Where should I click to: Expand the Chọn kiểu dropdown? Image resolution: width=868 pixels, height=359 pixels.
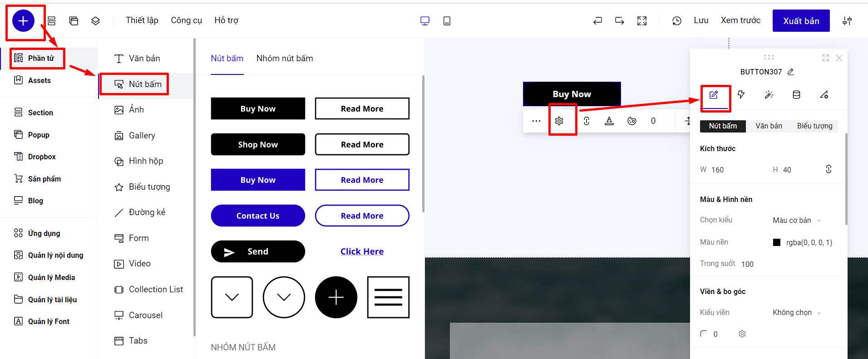tap(796, 220)
